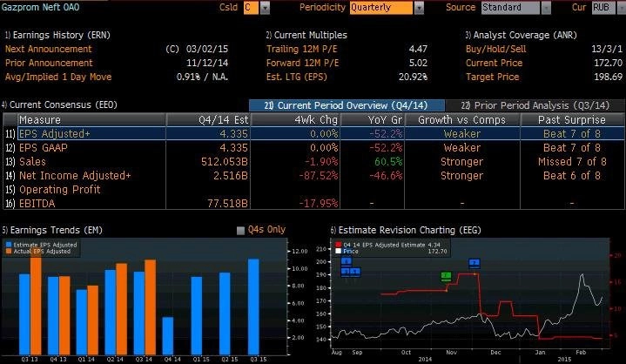Screen dimensions: 626x364
Task: Click the Gazprom Neft OAO security name
Action: pyautogui.click(x=40, y=7)
